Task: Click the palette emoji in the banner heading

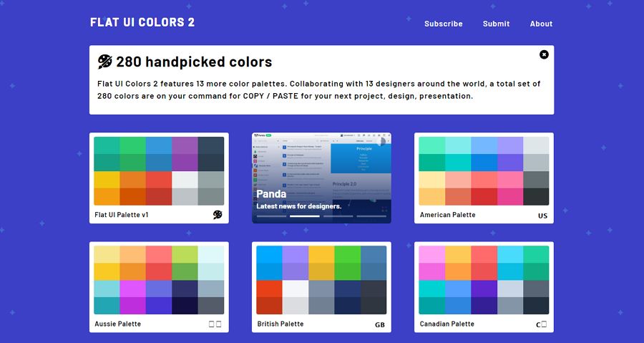Action: [104, 62]
